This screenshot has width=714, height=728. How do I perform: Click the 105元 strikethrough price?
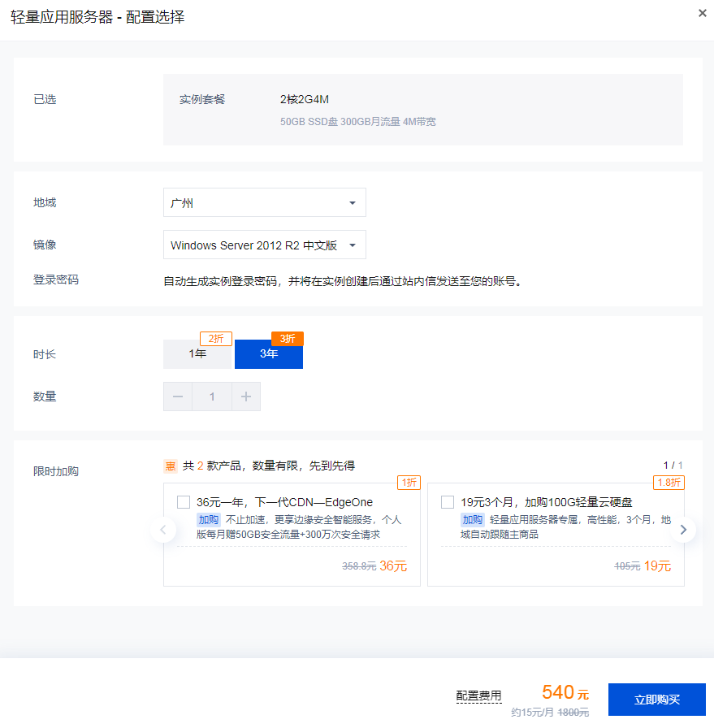pyautogui.click(x=627, y=566)
